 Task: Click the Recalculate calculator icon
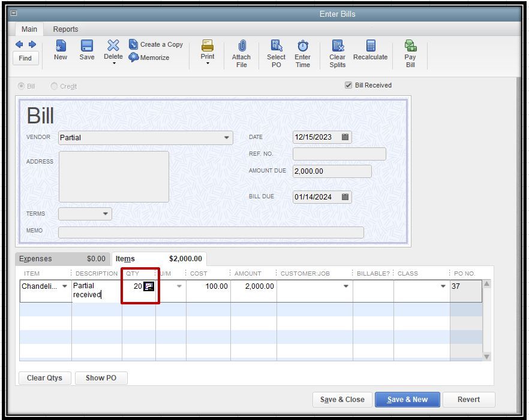[371, 46]
